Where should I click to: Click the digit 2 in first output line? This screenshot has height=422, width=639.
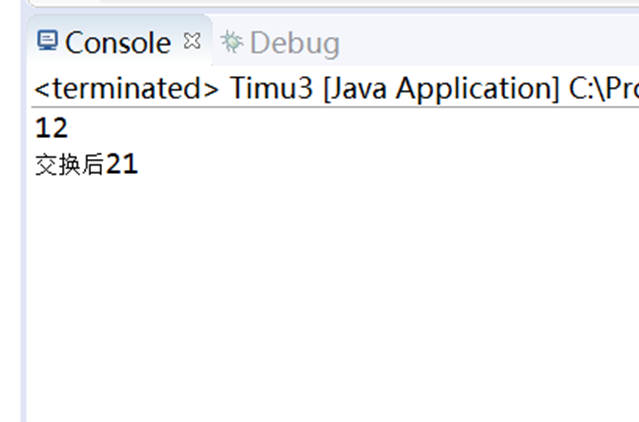tap(60, 128)
